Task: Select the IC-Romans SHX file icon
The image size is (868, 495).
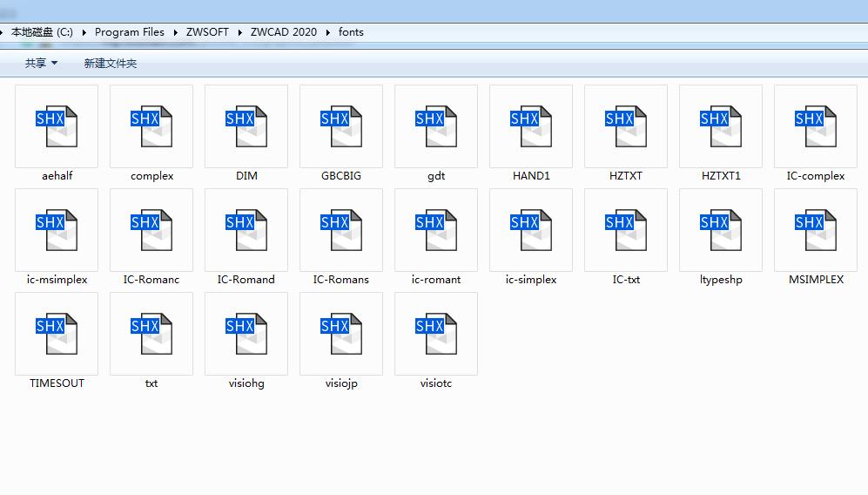Action: pyautogui.click(x=341, y=230)
